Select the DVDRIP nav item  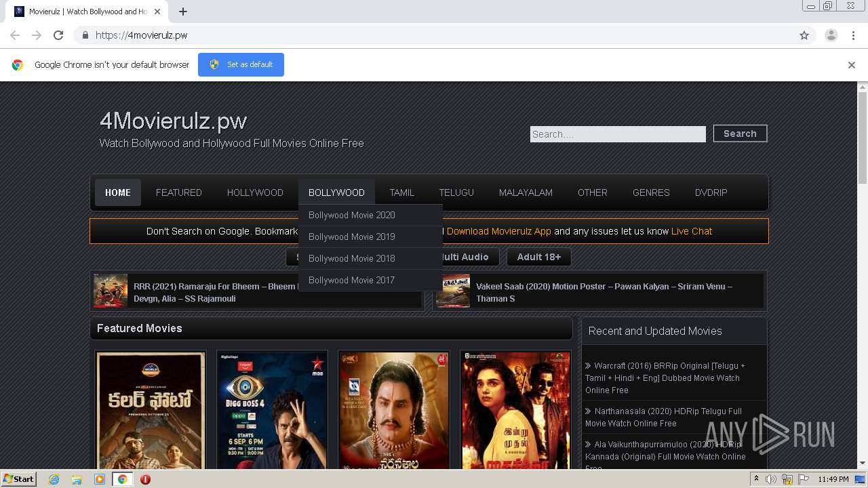click(x=711, y=192)
